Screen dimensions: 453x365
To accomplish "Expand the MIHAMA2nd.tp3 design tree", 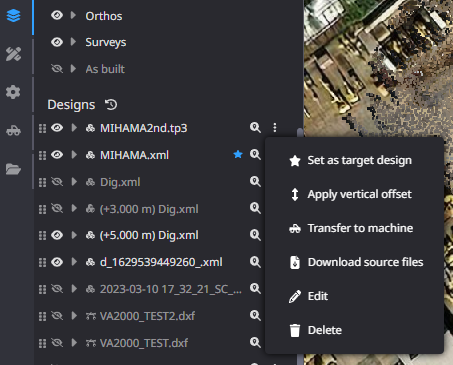I will [74, 128].
